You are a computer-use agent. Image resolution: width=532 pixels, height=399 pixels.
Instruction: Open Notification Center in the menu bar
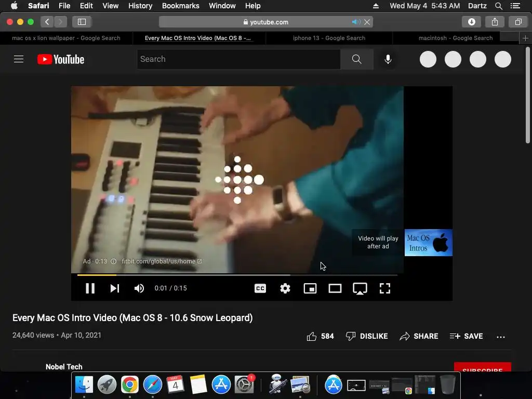coord(515,6)
